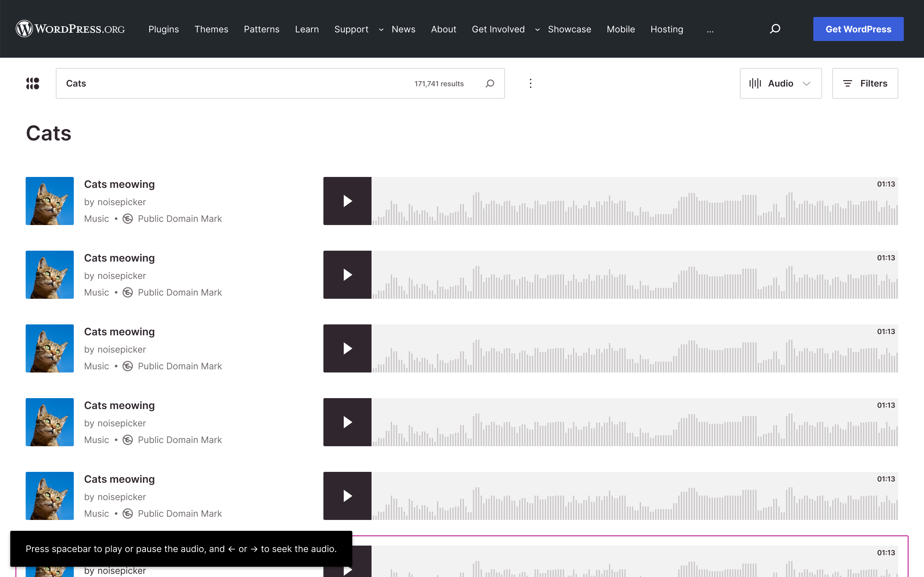
Task: Open the three-dot menu next to the search bar
Action: (530, 83)
